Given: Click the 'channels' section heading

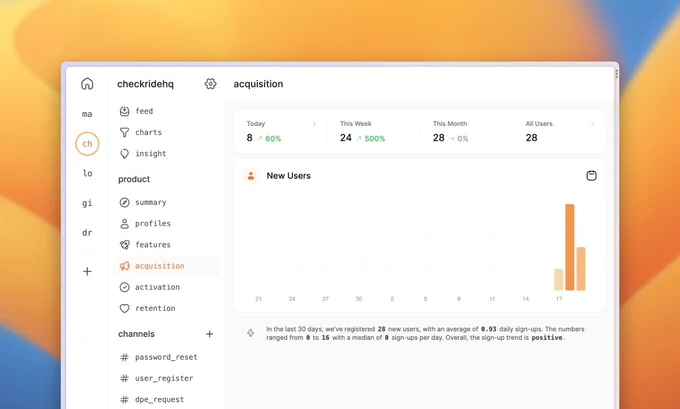Looking at the screenshot, I should click(136, 334).
